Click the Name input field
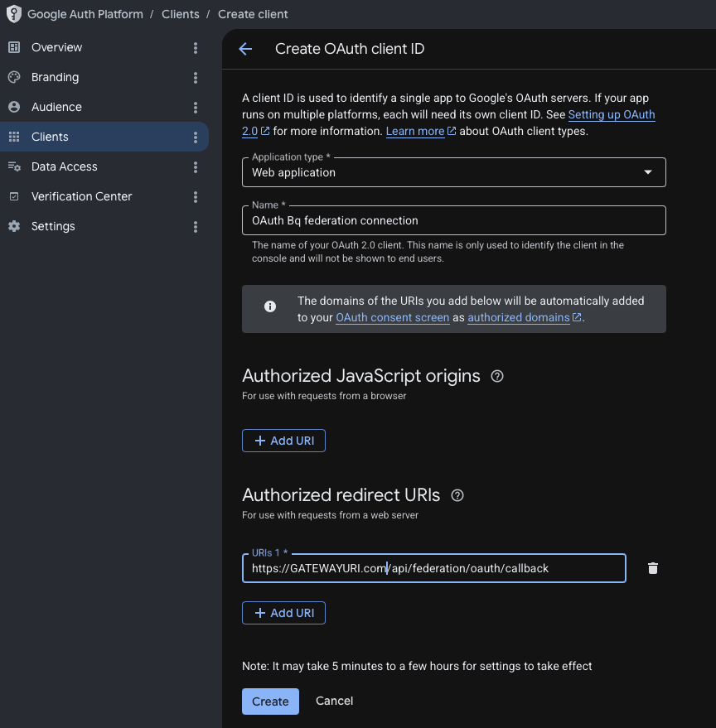 454,220
